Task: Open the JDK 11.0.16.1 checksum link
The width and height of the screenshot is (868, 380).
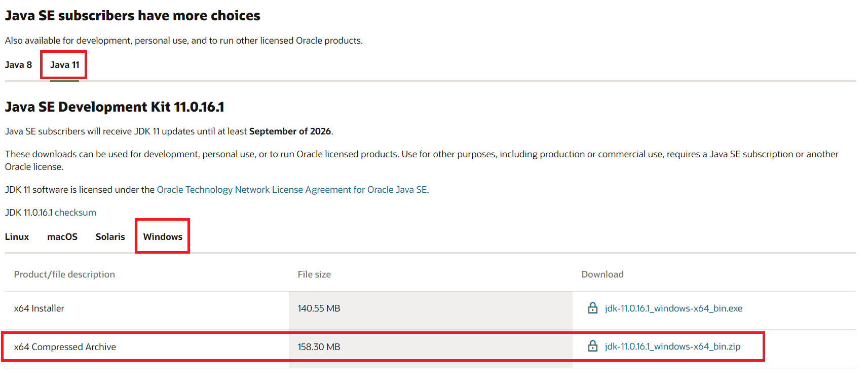Action: coord(75,213)
